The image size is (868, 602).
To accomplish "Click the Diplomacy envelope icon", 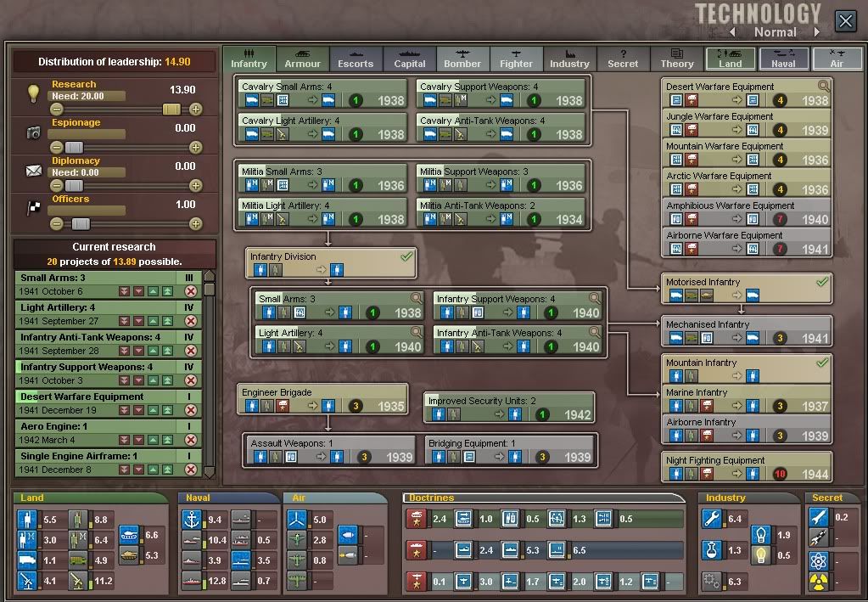I will point(34,171).
